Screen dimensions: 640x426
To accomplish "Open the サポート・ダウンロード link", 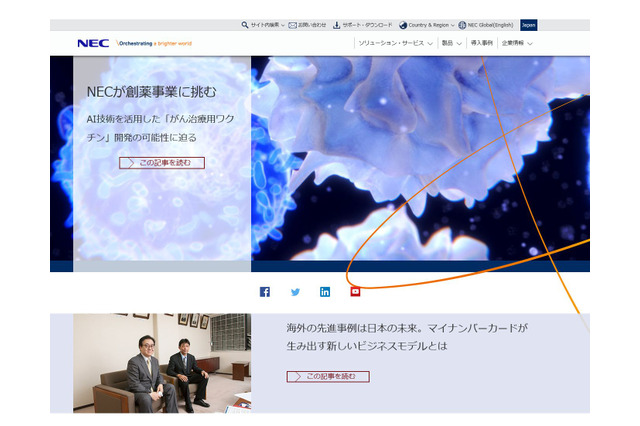I will coord(367,25).
